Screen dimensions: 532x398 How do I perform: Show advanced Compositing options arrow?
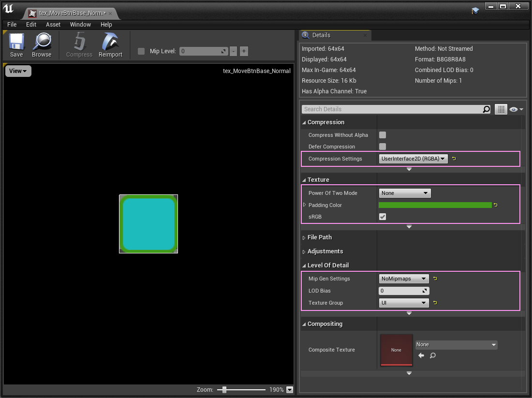tap(409, 373)
